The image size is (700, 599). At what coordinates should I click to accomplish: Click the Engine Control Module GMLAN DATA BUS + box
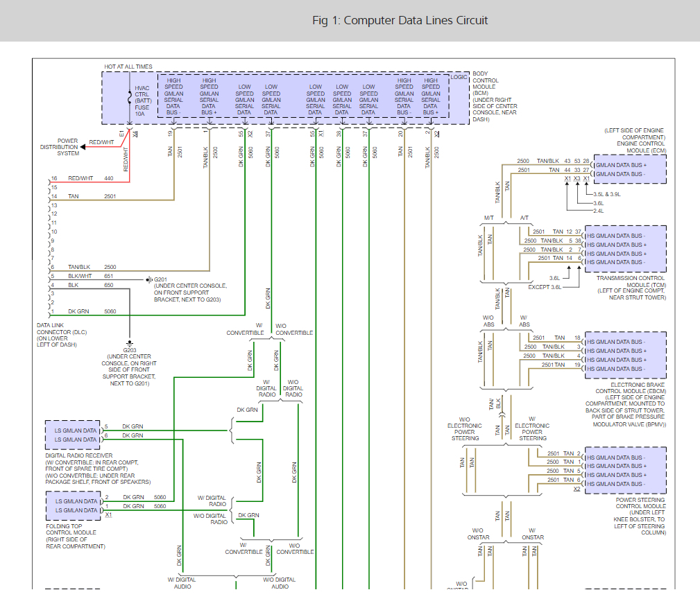point(621,165)
